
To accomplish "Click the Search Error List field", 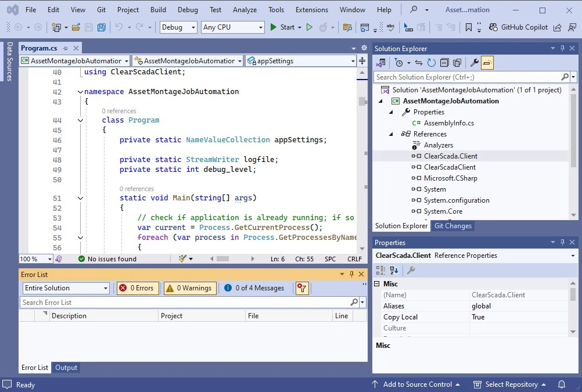I will click(x=186, y=303).
